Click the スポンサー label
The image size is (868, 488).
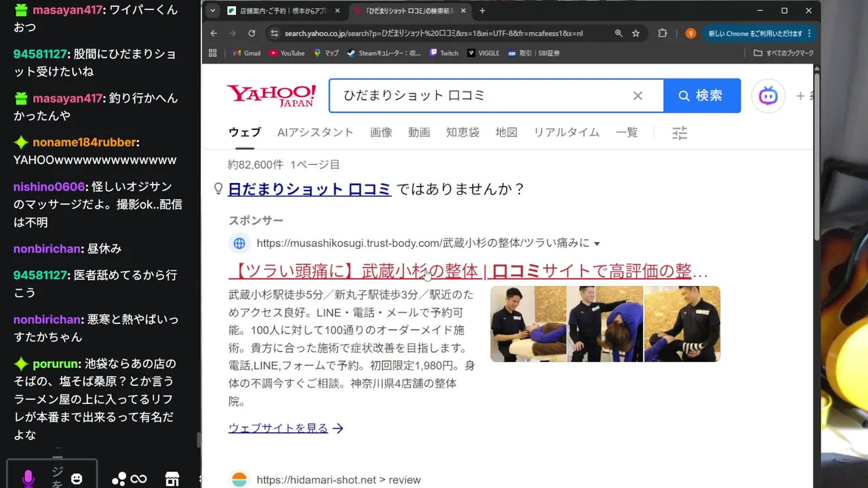[x=256, y=220]
